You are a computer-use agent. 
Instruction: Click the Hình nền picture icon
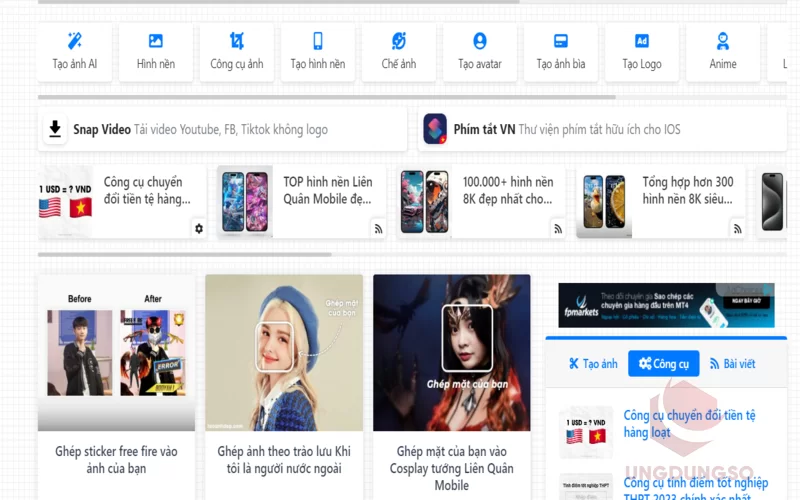coord(156,41)
